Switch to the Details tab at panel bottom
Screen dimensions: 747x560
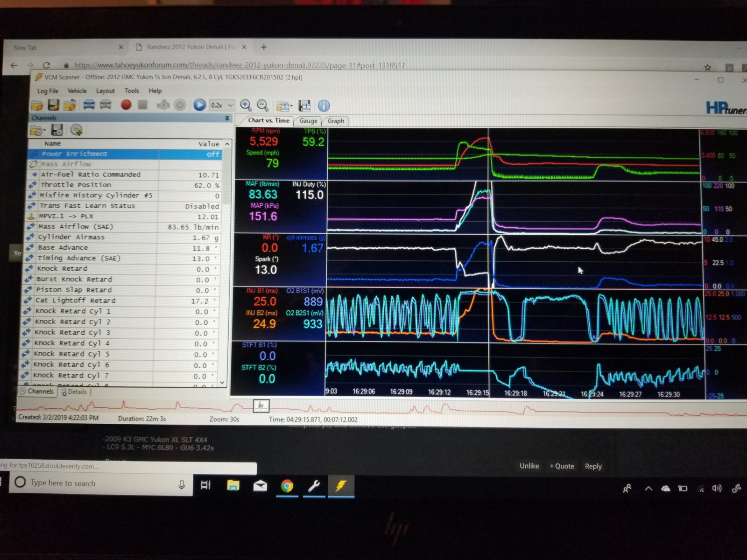(x=74, y=392)
